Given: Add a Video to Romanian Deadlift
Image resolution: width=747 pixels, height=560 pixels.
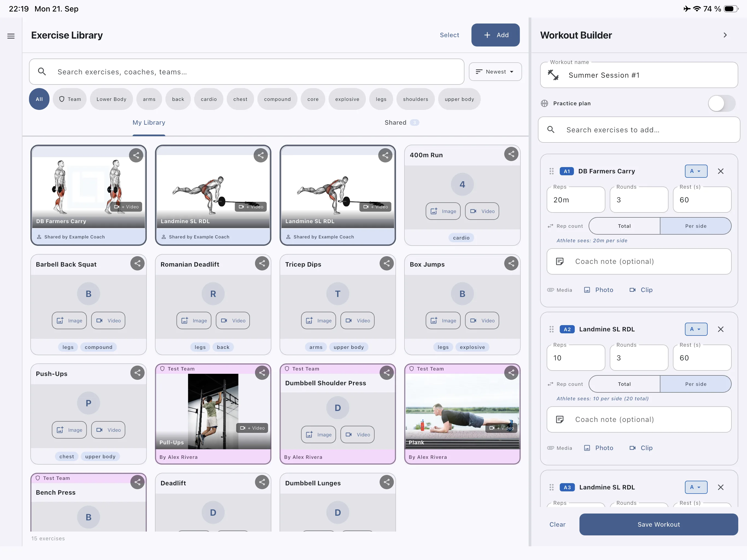Looking at the screenshot, I should pyautogui.click(x=233, y=320).
